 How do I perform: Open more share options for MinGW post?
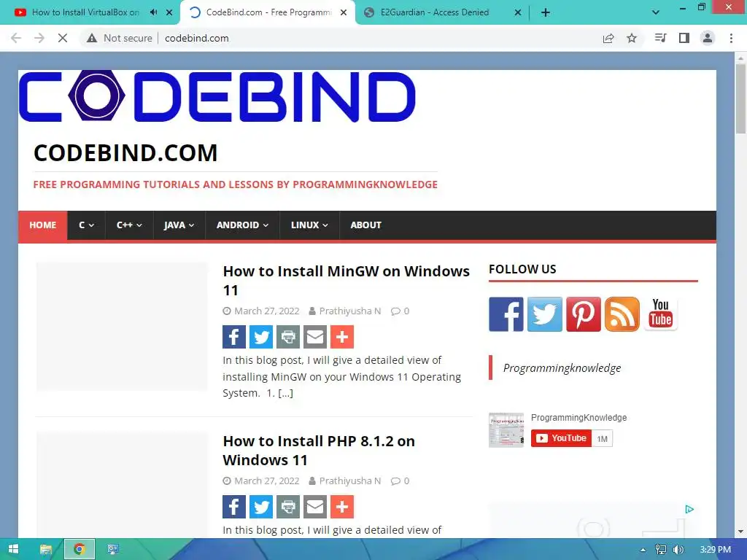coord(342,337)
